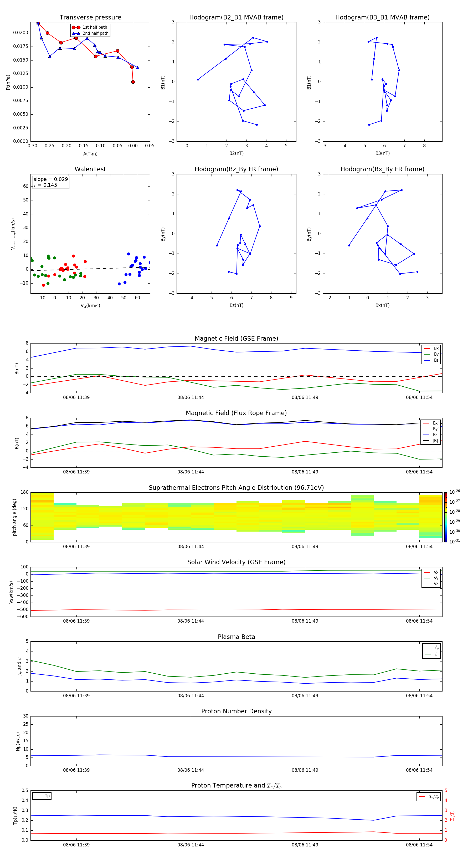The height and width of the screenshot is (868, 473).
Task: Click the 'Bx(nT)' x-axis label
Action: (382, 305)
